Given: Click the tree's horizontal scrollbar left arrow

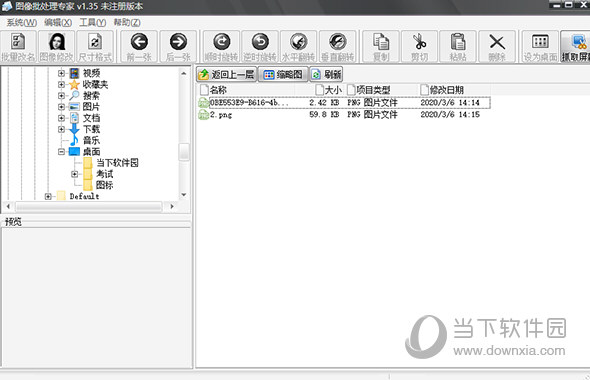Looking at the screenshot, I should pos(8,206).
